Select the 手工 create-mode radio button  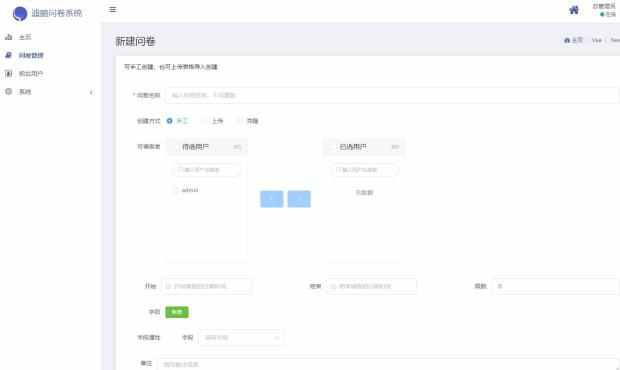170,121
